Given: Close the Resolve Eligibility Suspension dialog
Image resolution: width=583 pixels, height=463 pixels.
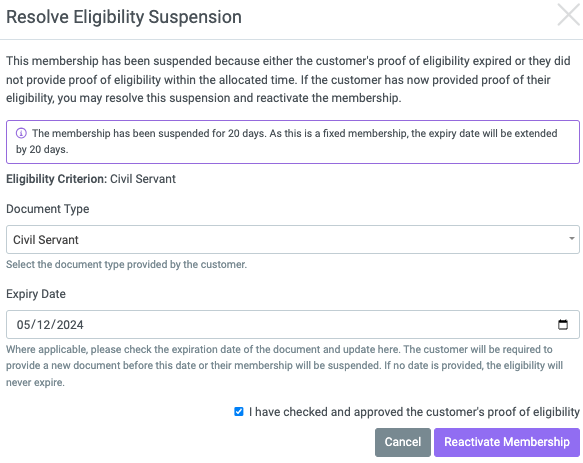Looking at the screenshot, I should (x=568, y=15).
